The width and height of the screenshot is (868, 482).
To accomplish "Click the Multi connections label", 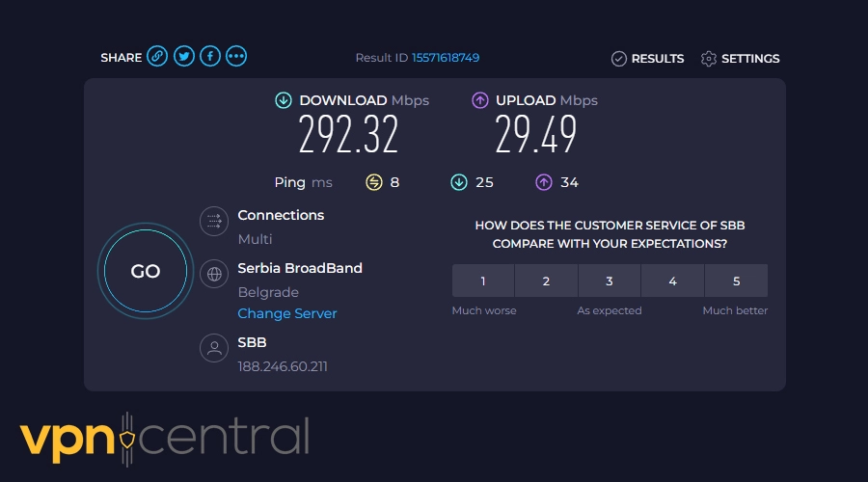I will [256, 239].
